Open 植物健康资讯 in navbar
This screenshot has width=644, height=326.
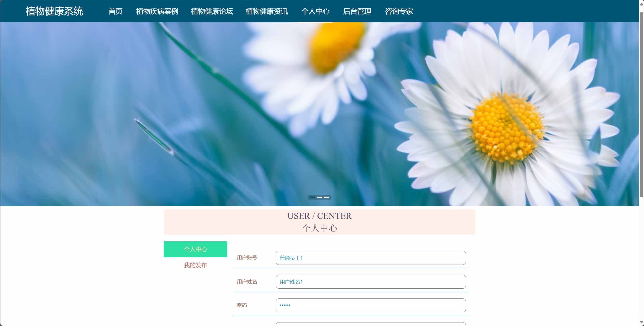pyautogui.click(x=267, y=11)
